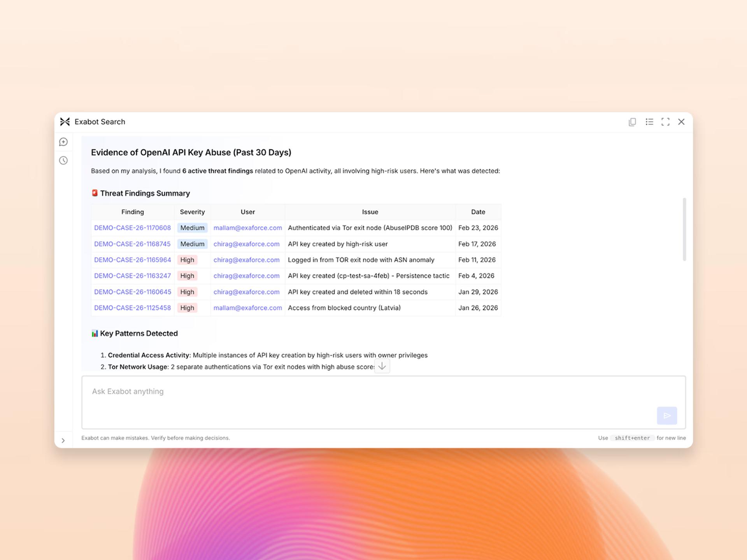
Task: Click Medium badge for case 1170608
Action: pos(192,228)
